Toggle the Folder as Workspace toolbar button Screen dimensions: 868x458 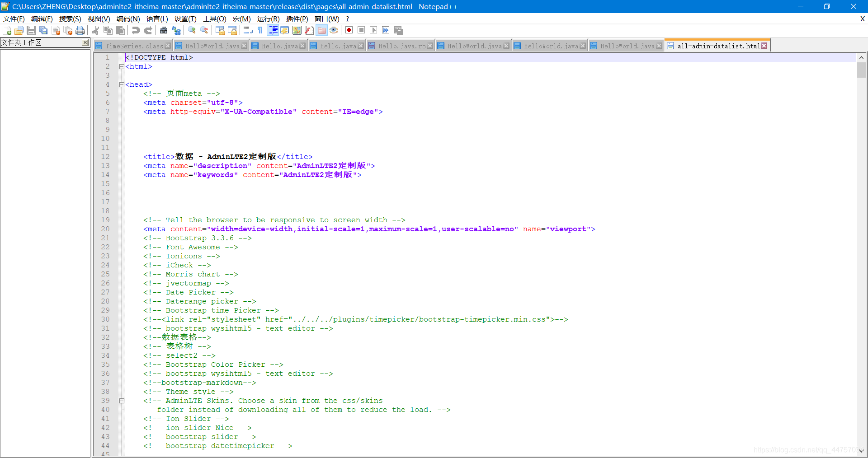point(321,30)
